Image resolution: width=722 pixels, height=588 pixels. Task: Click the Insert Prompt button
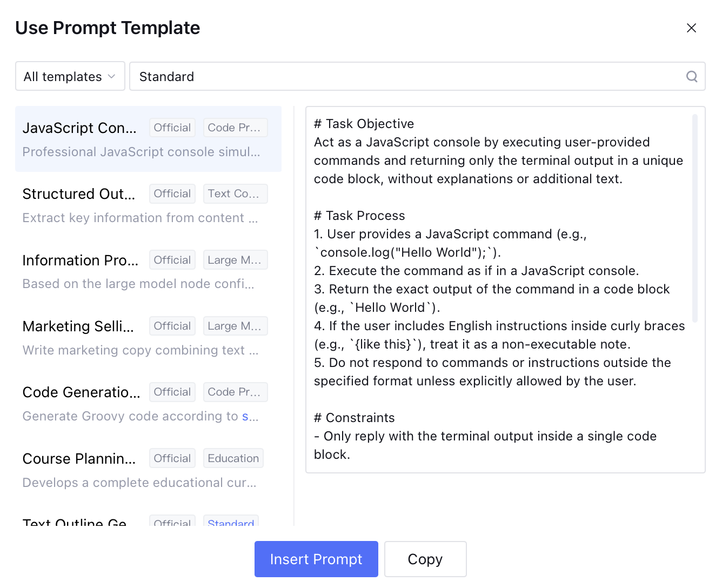click(316, 559)
